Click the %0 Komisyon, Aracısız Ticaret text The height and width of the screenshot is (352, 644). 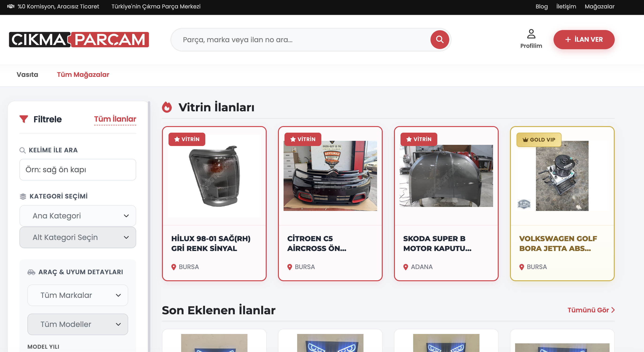coord(58,7)
